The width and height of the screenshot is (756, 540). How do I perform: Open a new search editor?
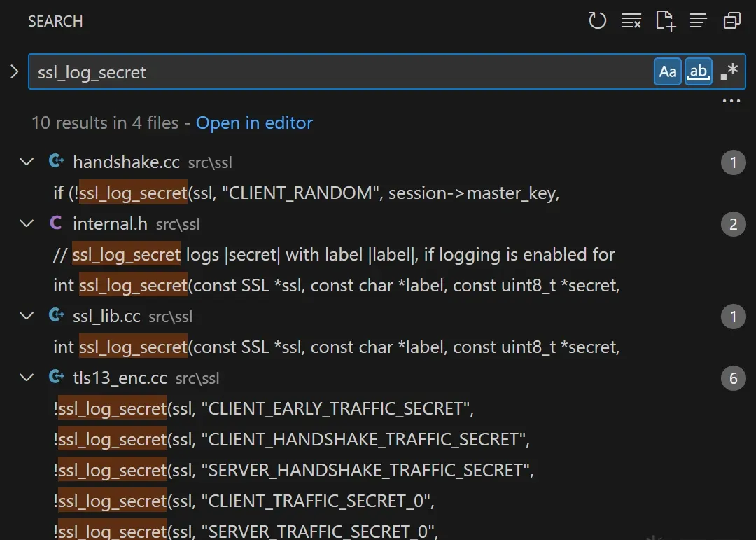(x=666, y=21)
